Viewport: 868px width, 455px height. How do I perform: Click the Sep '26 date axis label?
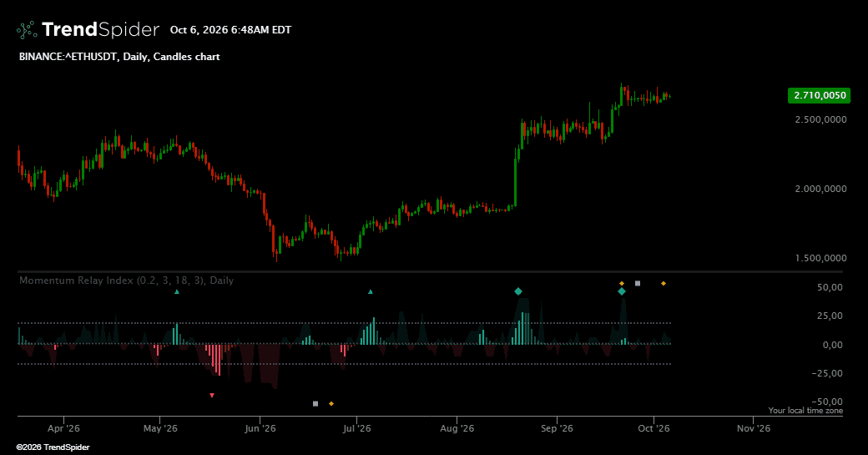[x=557, y=428]
